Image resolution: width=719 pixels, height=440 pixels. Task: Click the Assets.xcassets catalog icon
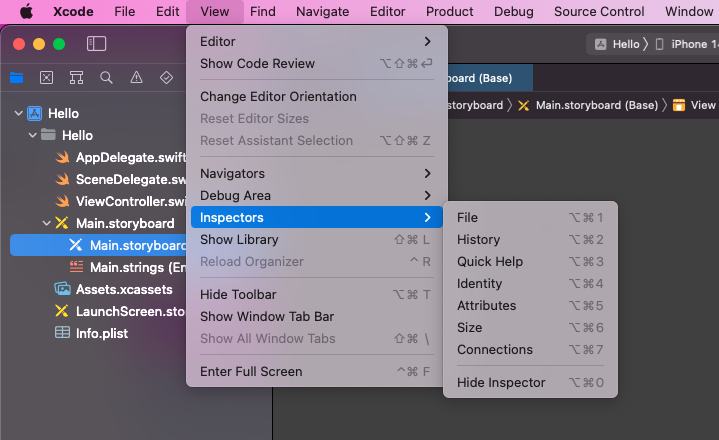(x=62, y=289)
